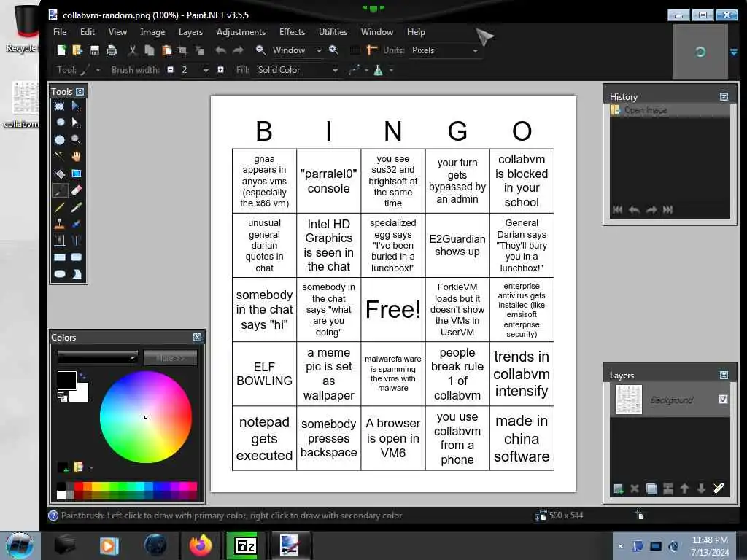747x560 pixels.
Task: Decrease brush width with minus button
Action: coord(170,70)
